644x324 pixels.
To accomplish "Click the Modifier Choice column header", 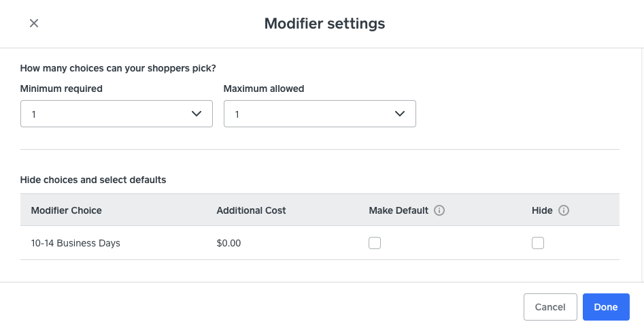I will pyautogui.click(x=67, y=210).
